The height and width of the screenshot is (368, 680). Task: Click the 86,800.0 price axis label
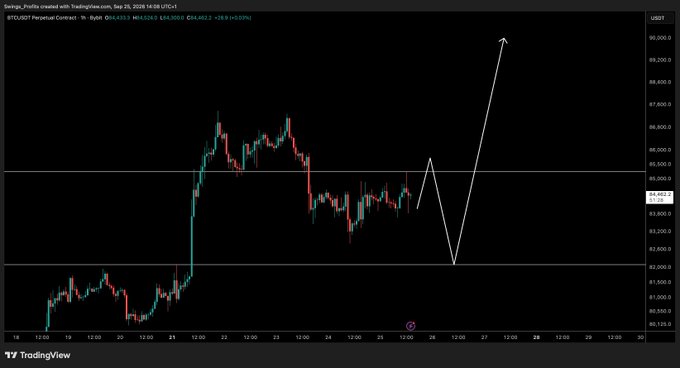click(x=660, y=127)
